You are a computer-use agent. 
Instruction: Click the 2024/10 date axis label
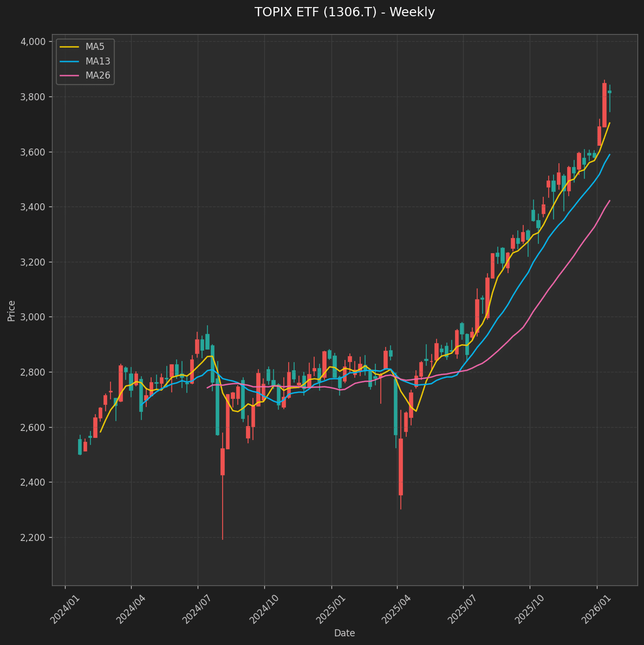(263, 609)
